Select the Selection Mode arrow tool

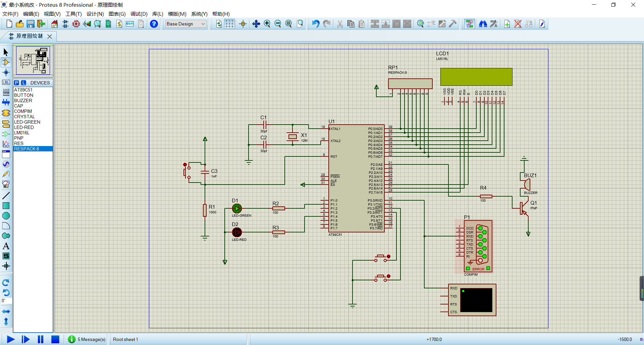pyautogui.click(x=6, y=52)
